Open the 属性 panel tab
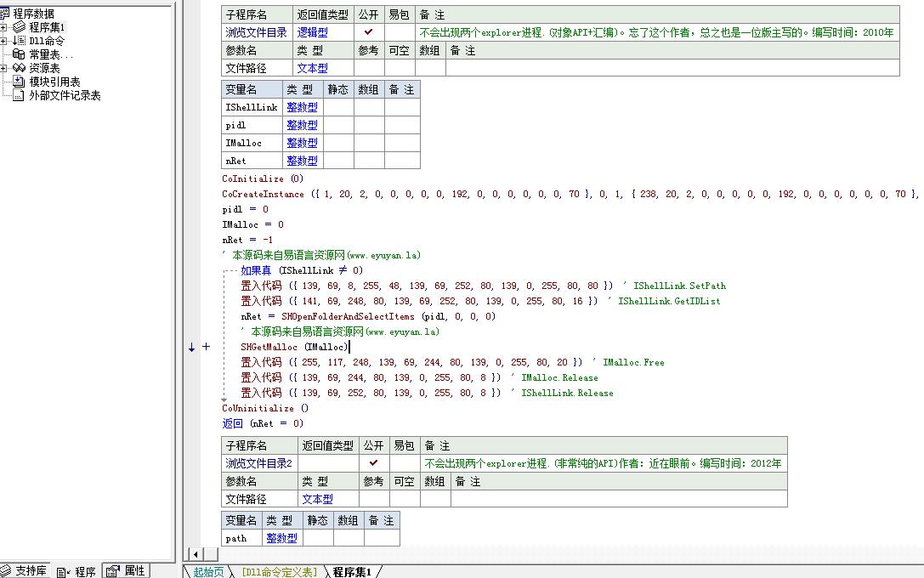Image resolution: width=924 pixels, height=578 pixels. click(126, 571)
